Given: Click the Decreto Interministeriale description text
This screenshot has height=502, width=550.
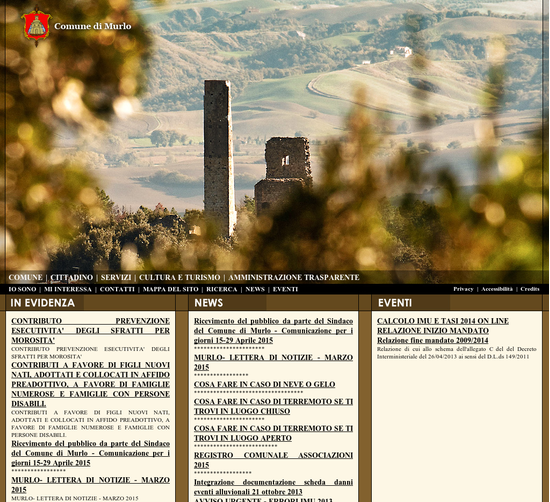Looking at the screenshot, I should tap(457, 353).
